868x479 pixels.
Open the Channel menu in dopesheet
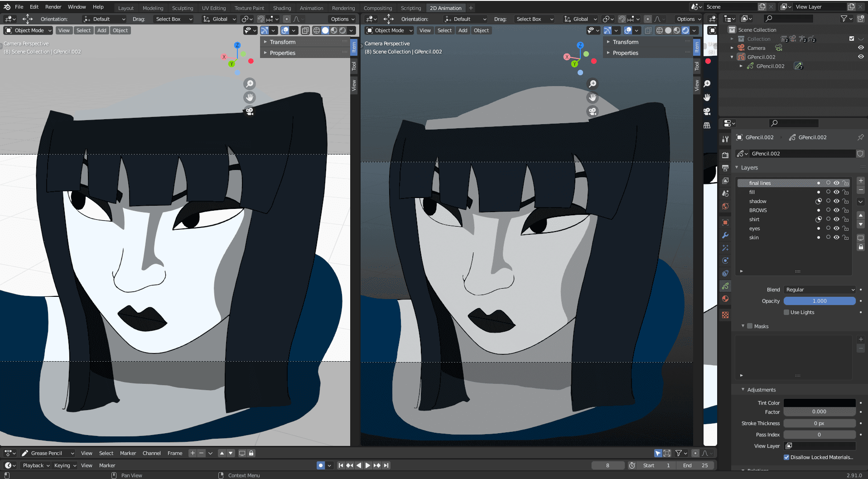point(152,453)
